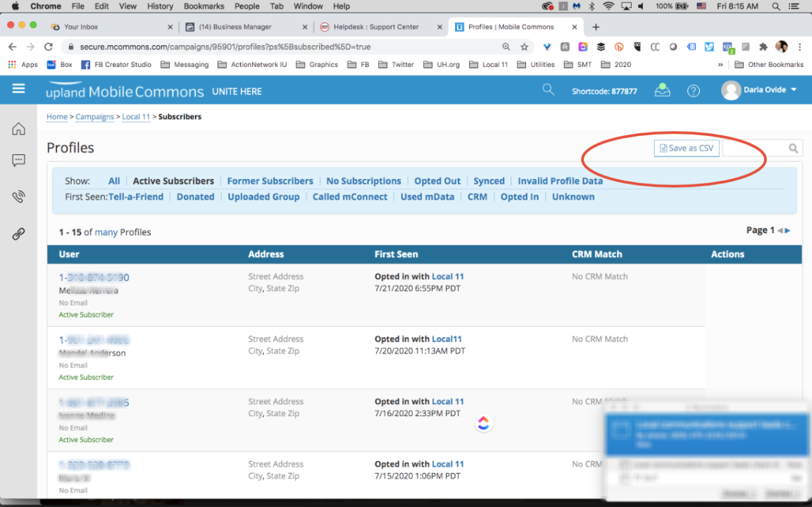Switch to the Business Manager tab
Viewport: 812px width, 507px height.
tap(246, 27)
